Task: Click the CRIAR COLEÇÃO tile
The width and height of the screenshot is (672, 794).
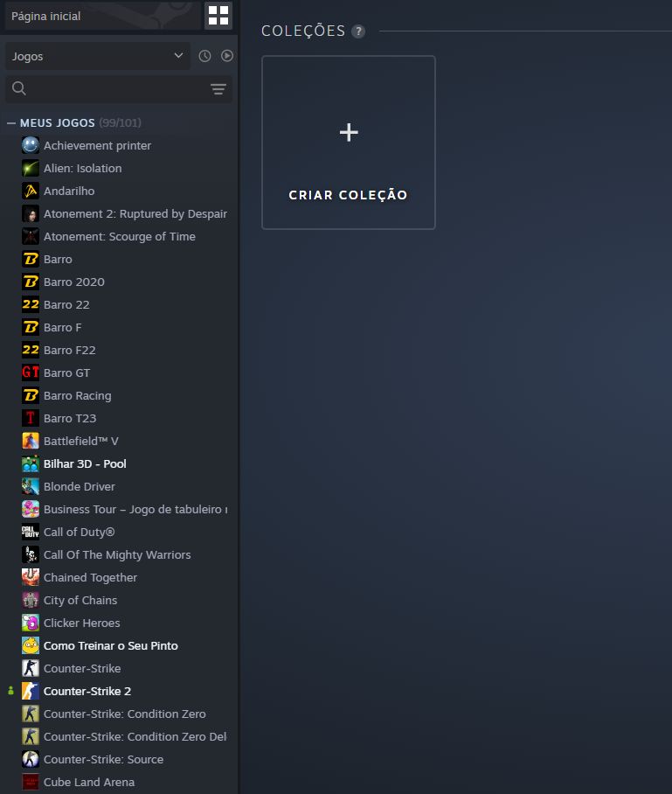Action: (x=349, y=143)
